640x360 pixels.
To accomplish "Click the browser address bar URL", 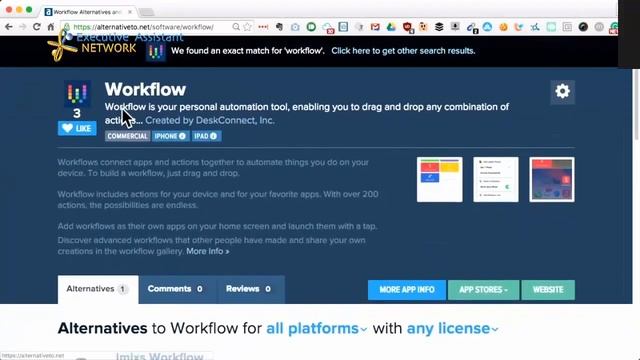I will point(143,27).
